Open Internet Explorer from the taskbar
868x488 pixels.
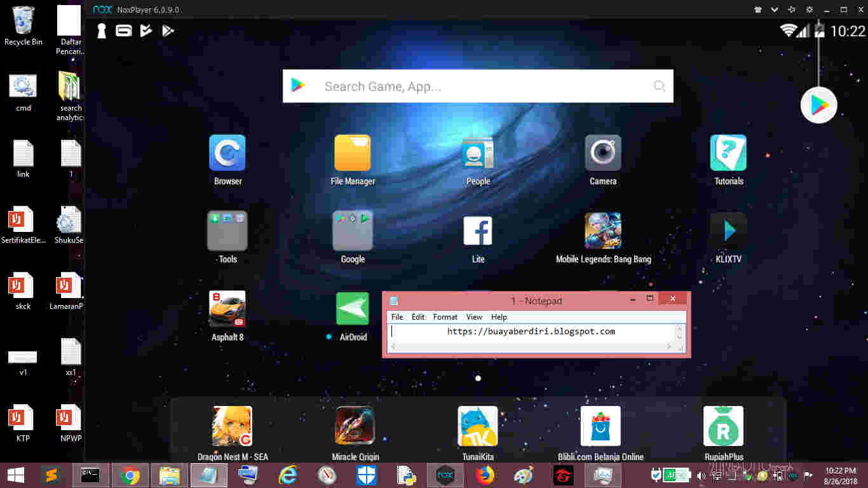point(288,475)
